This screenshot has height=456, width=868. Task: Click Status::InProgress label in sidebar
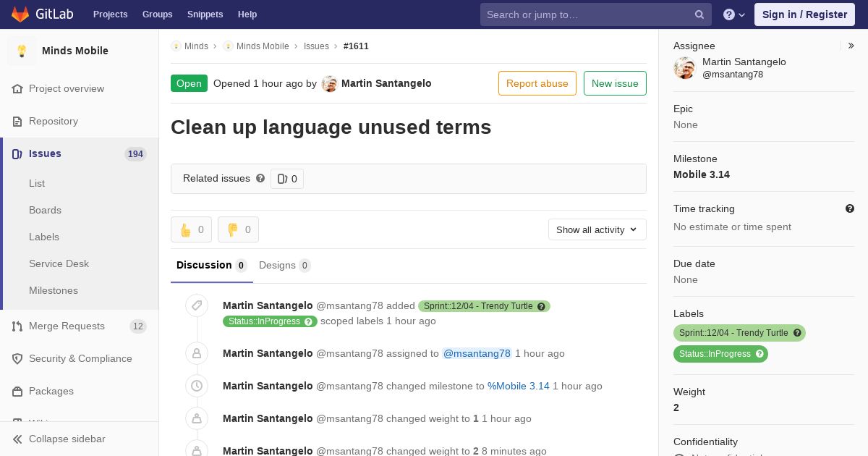(715, 354)
